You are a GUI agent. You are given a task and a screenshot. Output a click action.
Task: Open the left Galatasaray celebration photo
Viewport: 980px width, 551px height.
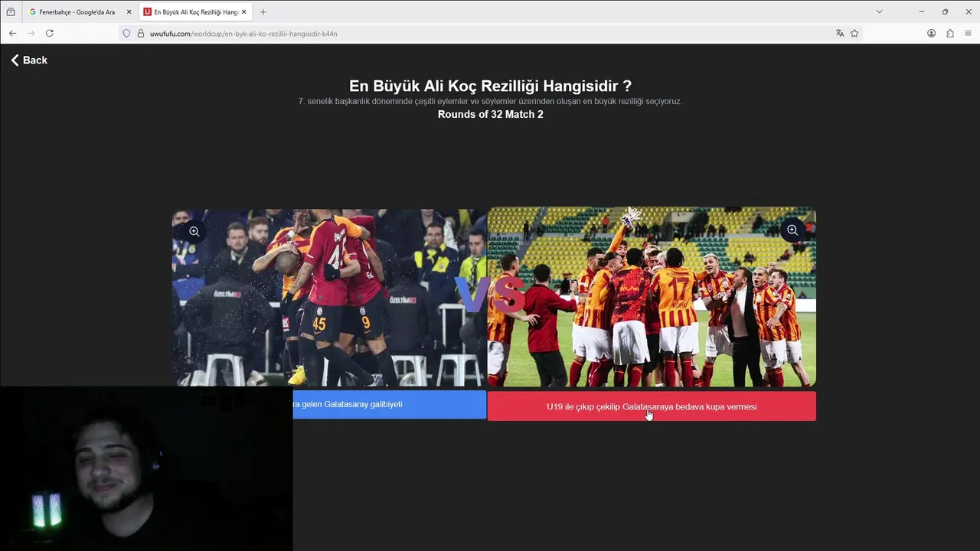click(x=329, y=298)
